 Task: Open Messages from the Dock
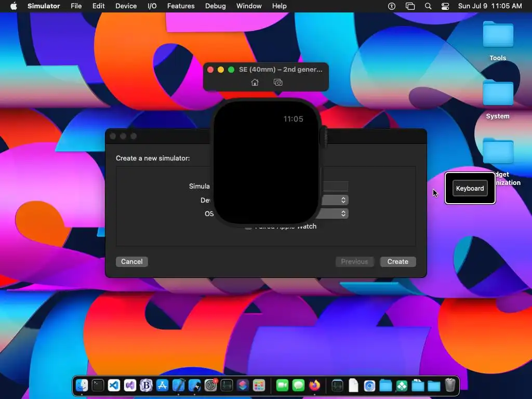tap(298, 385)
